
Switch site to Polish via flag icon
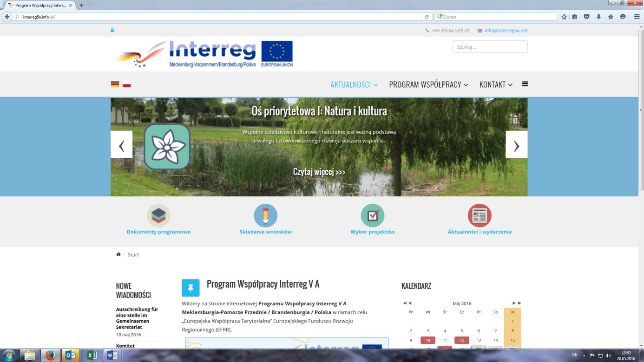coord(126,84)
